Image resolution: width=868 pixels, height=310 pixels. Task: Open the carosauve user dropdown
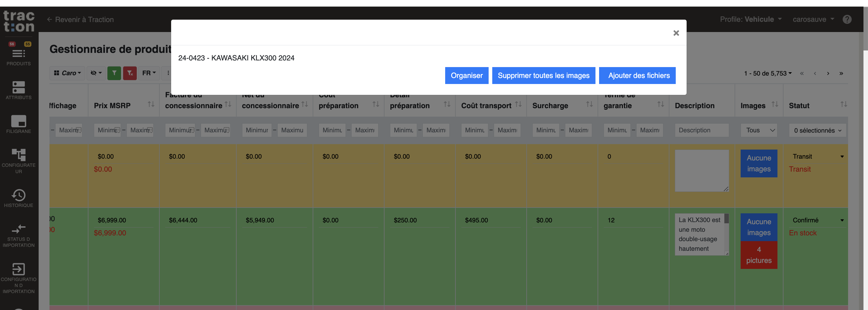tap(813, 19)
